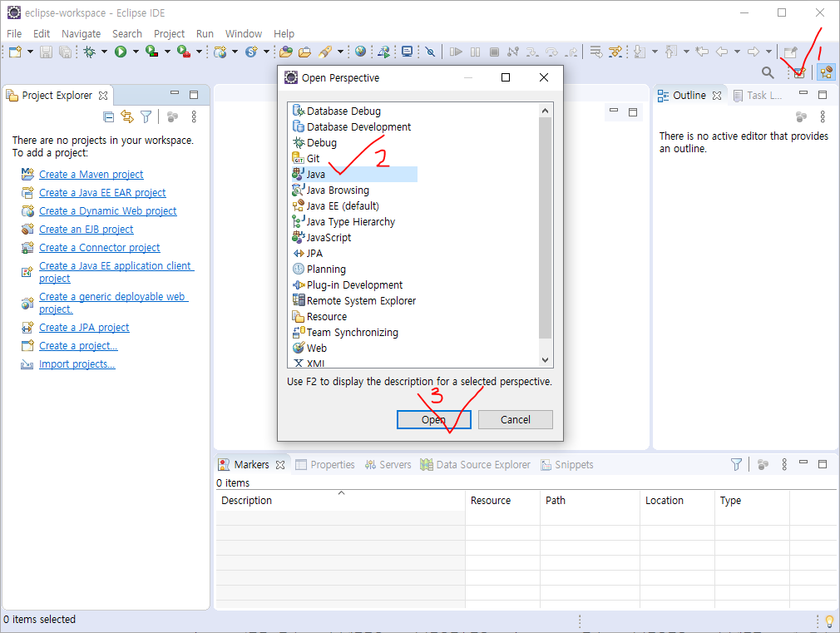Image resolution: width=840 pixels, height=633 pixels.
Task: Click the green Run toolbar button
Action: coord(121,52)
